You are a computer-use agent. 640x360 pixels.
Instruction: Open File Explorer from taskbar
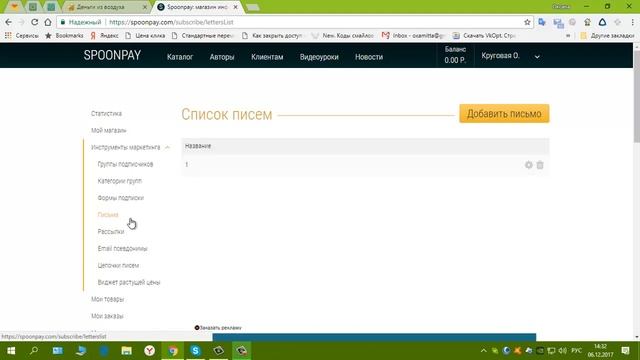(x=127, y=351)
